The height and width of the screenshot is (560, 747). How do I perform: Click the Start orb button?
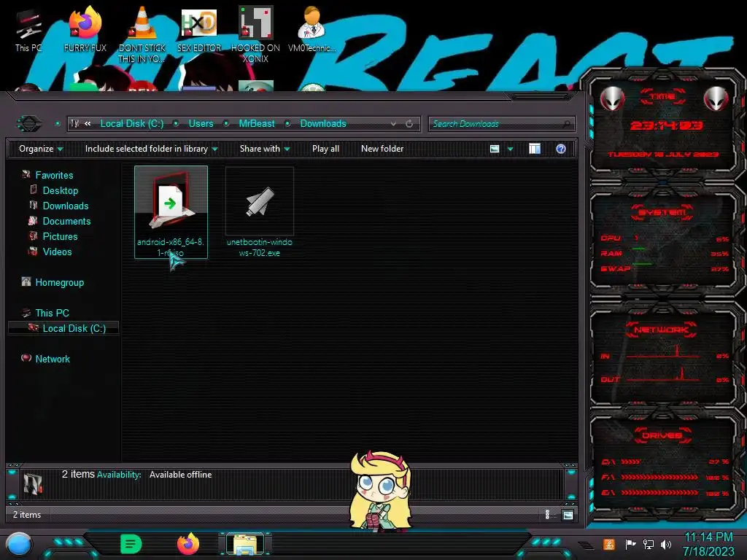[18, 545]
